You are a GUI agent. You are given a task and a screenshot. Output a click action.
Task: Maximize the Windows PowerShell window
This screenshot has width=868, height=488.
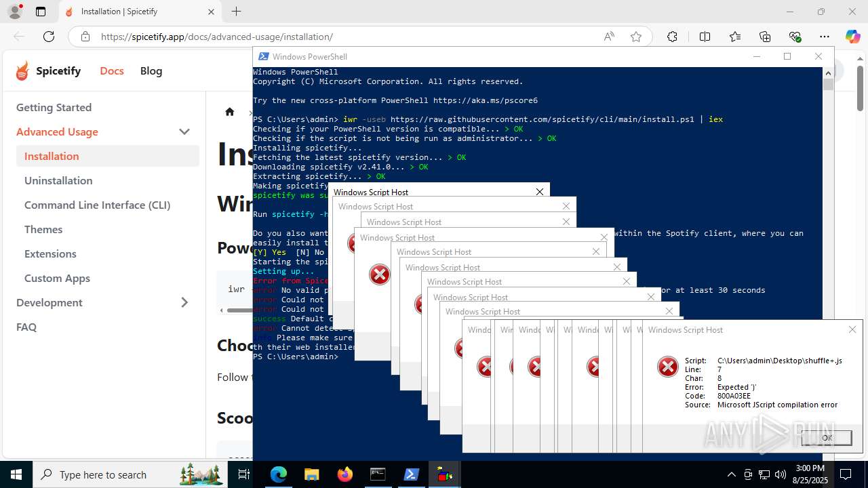[787, 56]
